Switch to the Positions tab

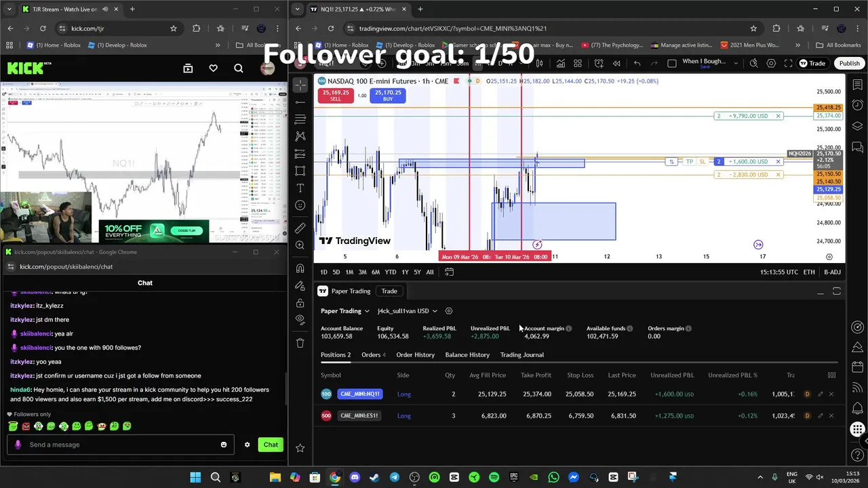336,354
